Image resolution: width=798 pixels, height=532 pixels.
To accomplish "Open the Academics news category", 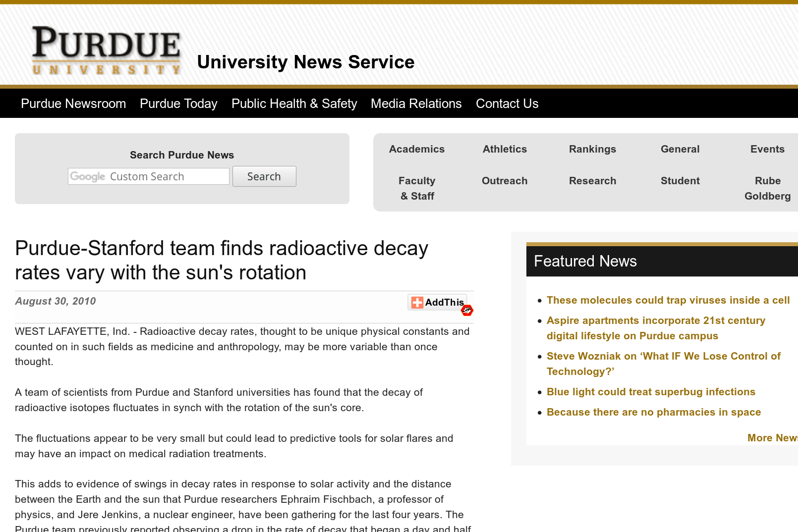I will point(417,149).
